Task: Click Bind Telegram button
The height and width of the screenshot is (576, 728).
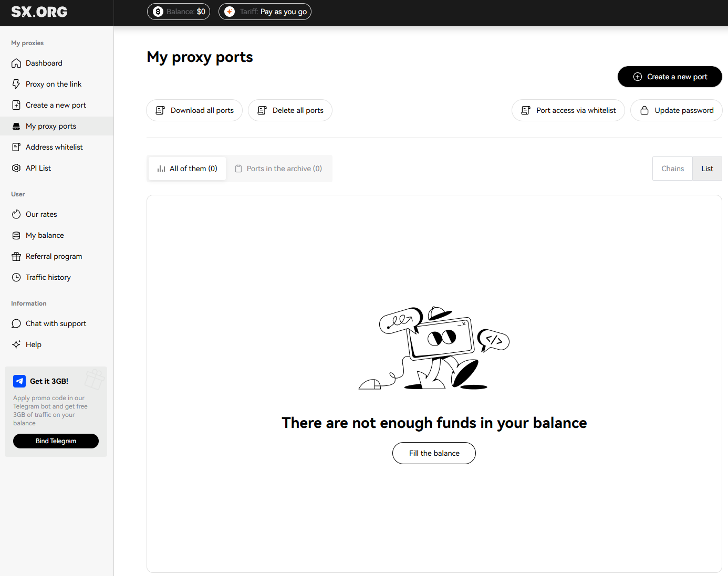Action: [x=56, y=441]
